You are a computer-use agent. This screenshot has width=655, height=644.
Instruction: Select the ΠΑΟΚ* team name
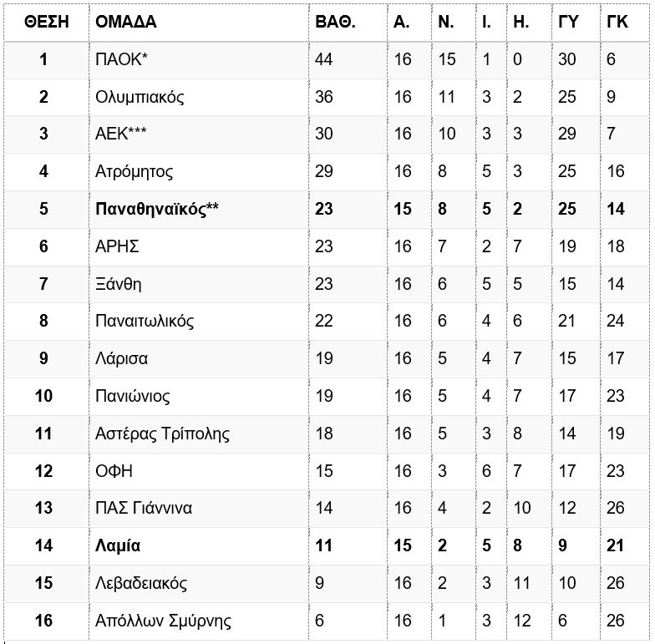point(122,59)
